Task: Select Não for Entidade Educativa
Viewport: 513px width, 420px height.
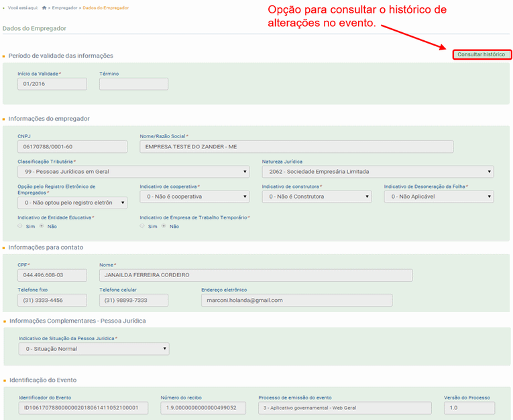Action: (x=42, y=226)
